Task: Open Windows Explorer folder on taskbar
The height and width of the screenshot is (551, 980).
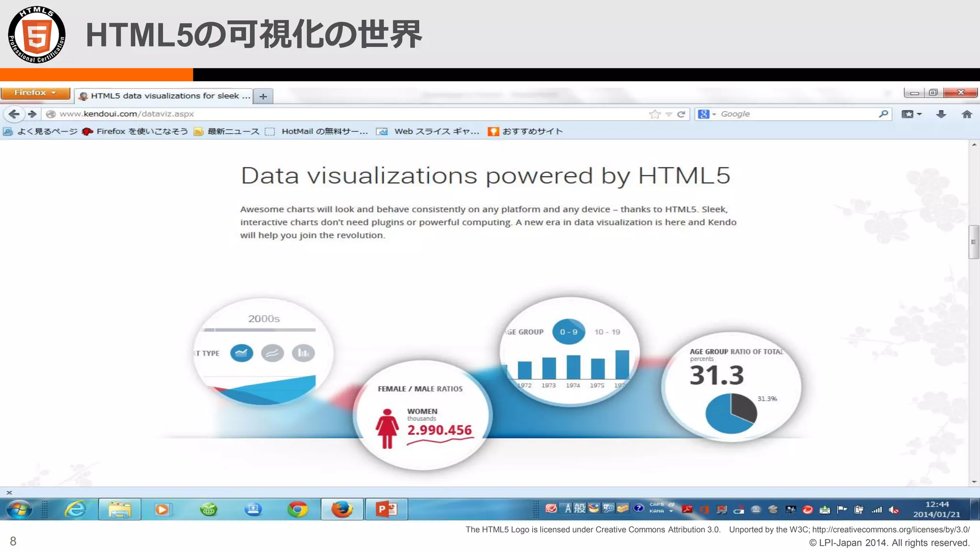Action: point(120,509)
